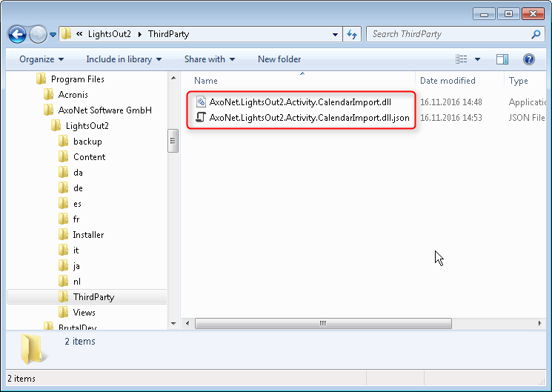
Task: Click the search magnifier icon
Action: pyautogui.click(x=536, y=34)
